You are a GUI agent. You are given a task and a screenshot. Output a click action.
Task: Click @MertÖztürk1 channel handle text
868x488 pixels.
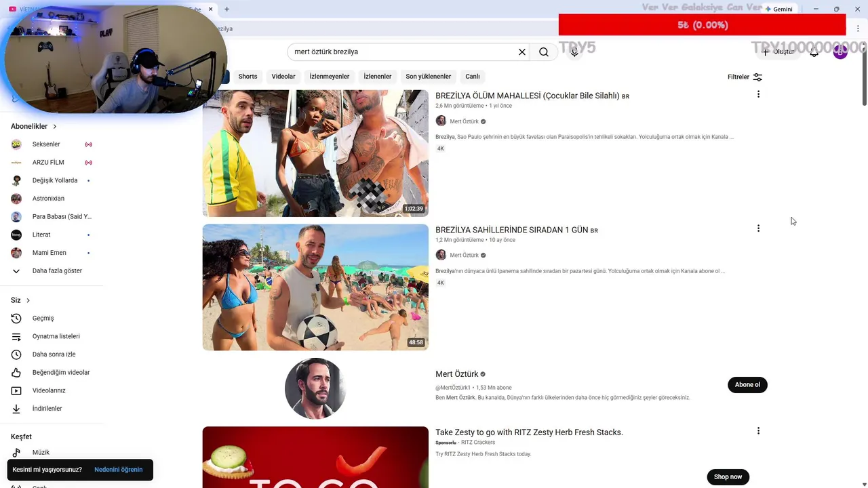coord(453,388)
